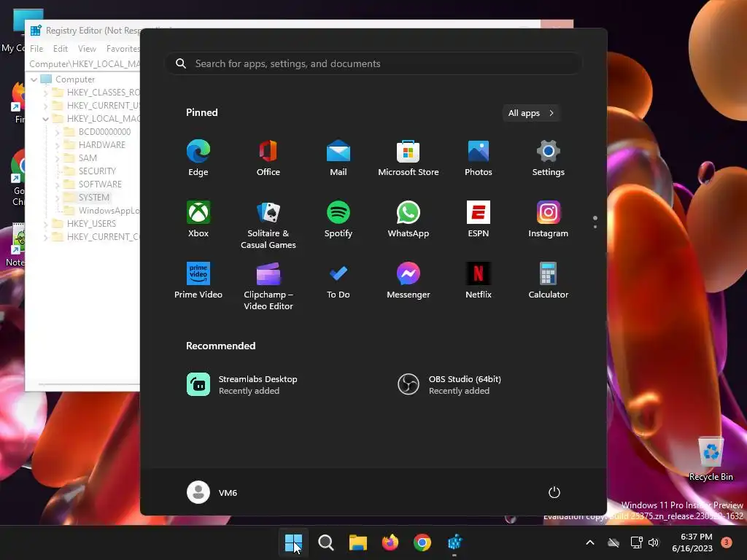Open the notification badge in the taskbar
Viewport: 747px width, 560px height.
click(x=727, y=542)
